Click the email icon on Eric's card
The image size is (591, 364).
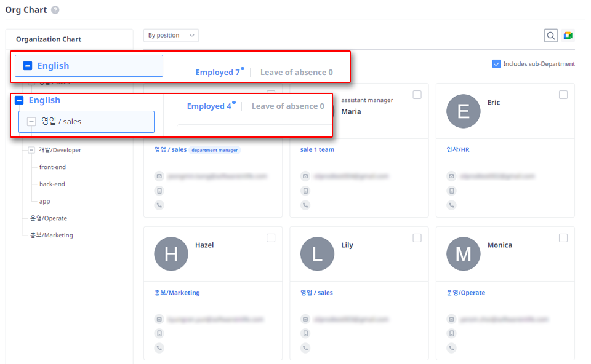(451, 176)
